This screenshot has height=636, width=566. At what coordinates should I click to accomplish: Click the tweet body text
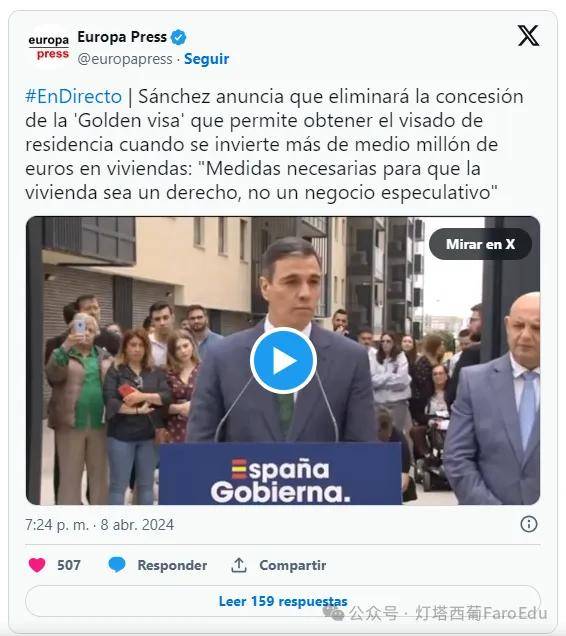(x=274, y=144)
